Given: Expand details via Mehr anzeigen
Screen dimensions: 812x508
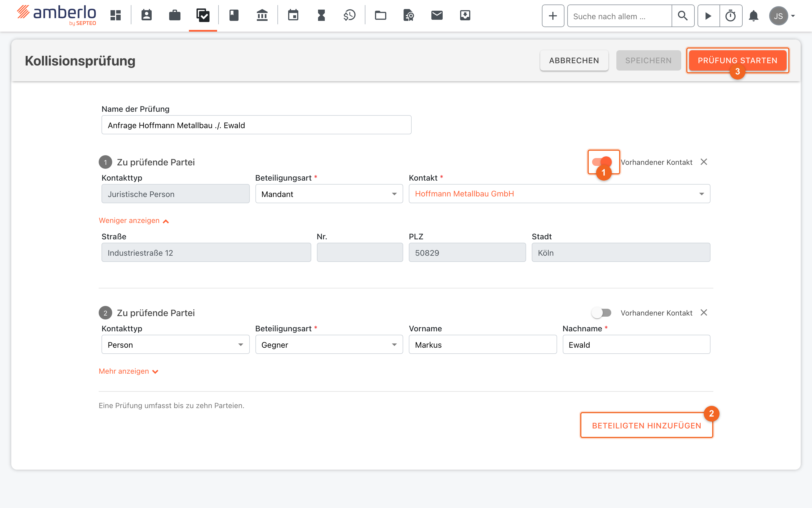Looking at the screenshot, I should (129, 371).
